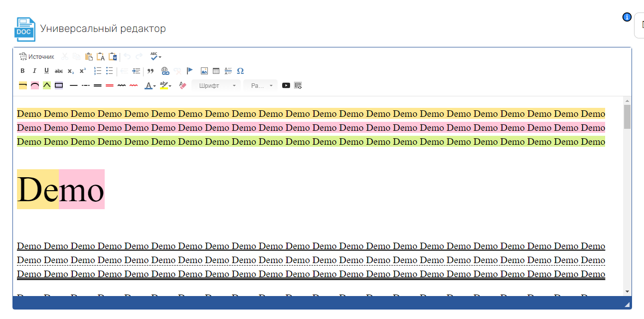Click the Undo arrow
Image resolution: width=644 pixels, height=319 pixels.
click(x=127, y=56)
